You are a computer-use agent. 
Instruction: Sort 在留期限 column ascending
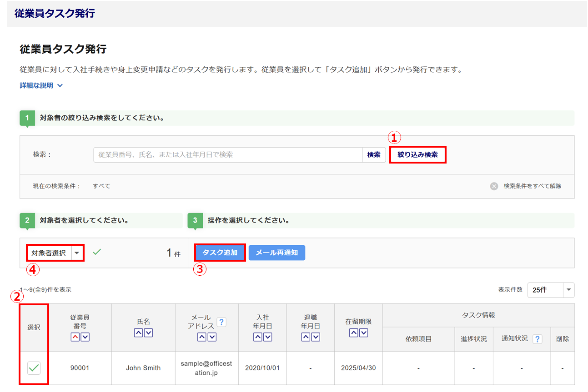click(x=353, y=333)
